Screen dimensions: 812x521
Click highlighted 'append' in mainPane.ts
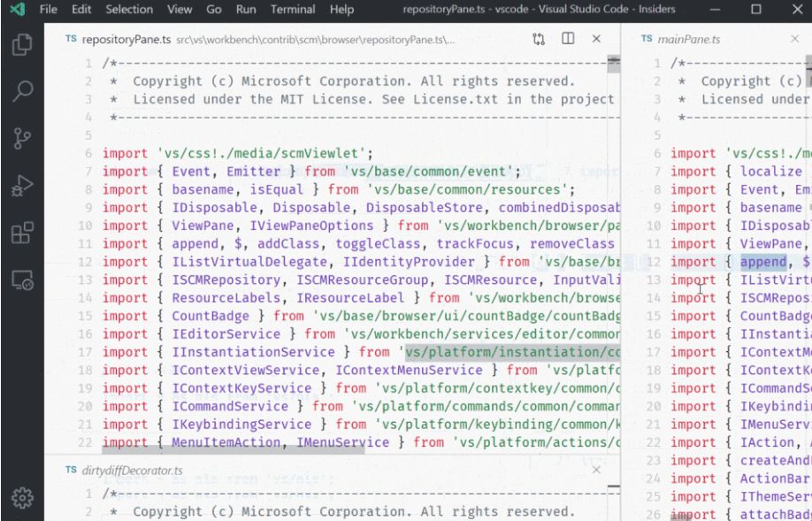762,262
